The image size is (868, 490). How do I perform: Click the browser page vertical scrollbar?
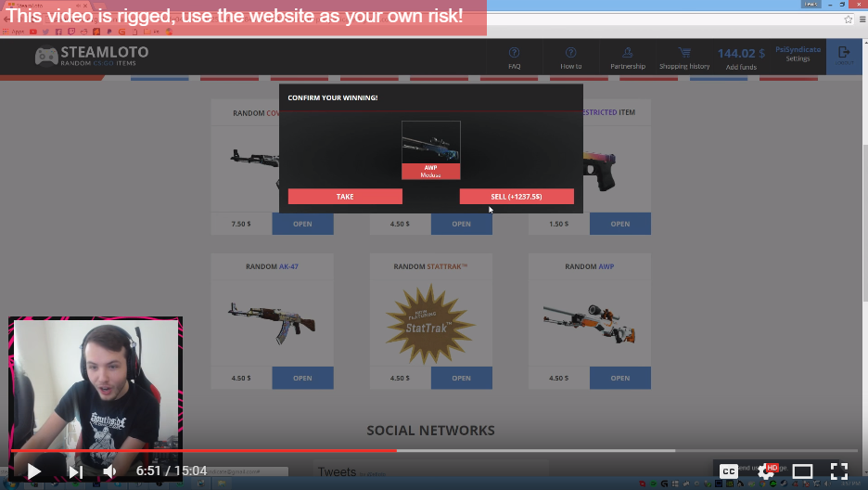864,222
